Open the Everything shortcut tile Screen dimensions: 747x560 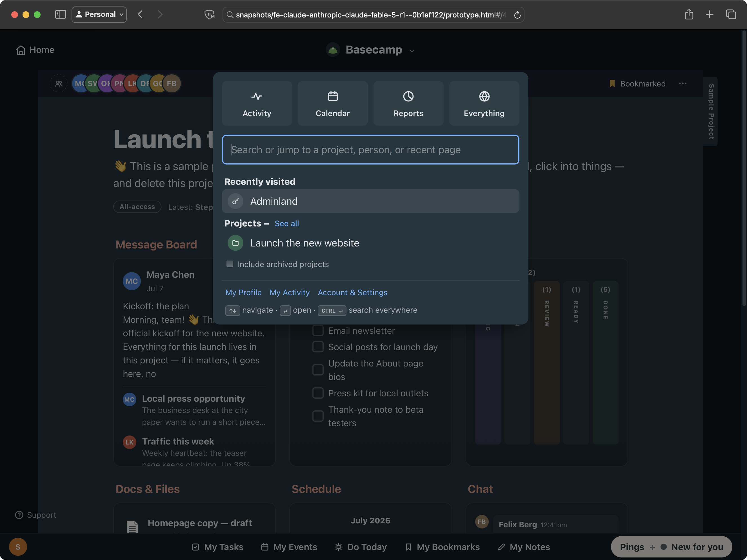click(484, 103)
